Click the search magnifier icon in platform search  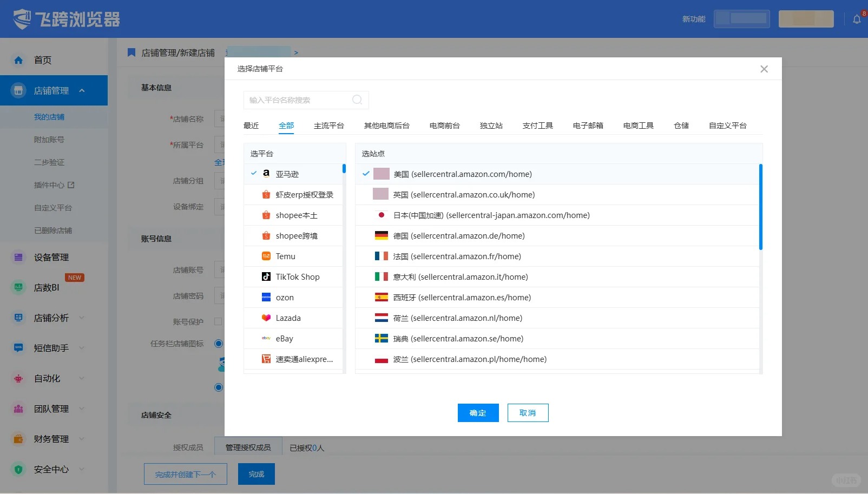coord(357,100)
